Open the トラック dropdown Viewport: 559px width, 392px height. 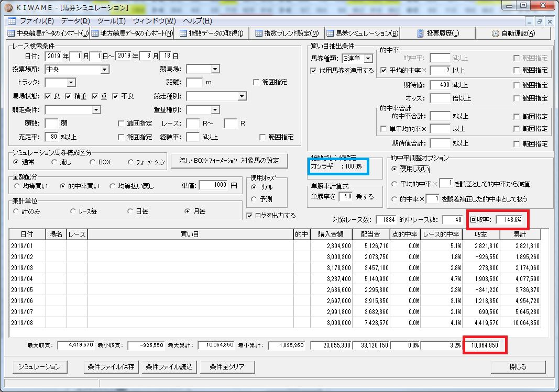point(71,83)
